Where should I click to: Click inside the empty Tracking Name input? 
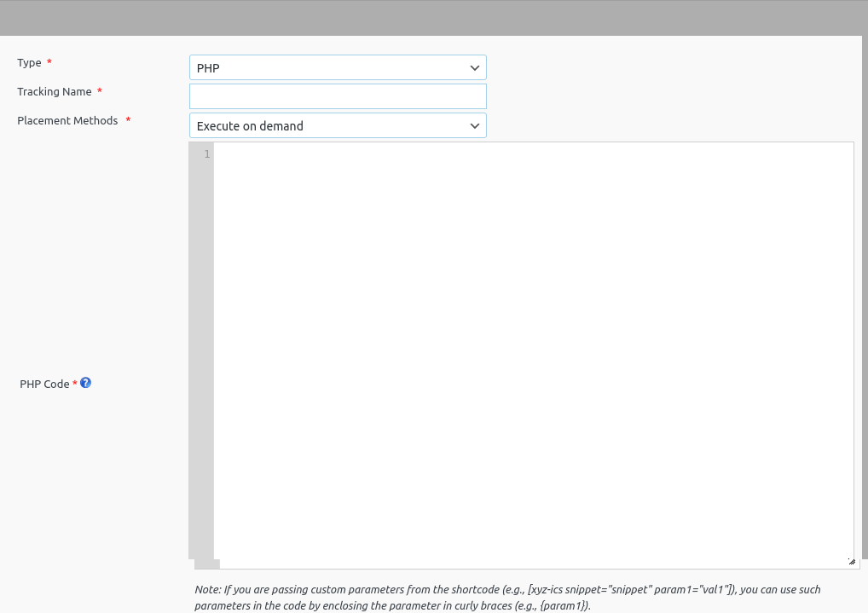point(338,95)
